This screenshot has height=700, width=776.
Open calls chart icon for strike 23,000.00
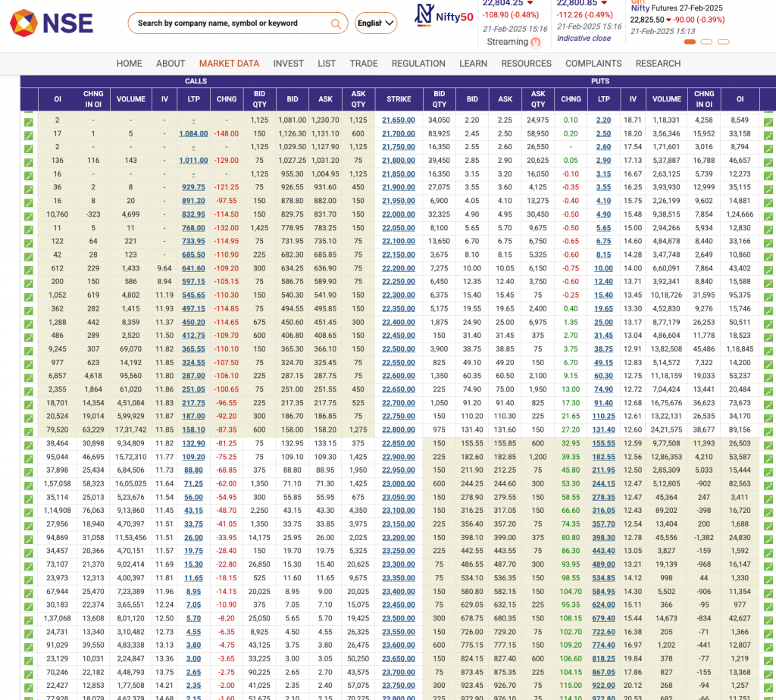click(29, 486)
